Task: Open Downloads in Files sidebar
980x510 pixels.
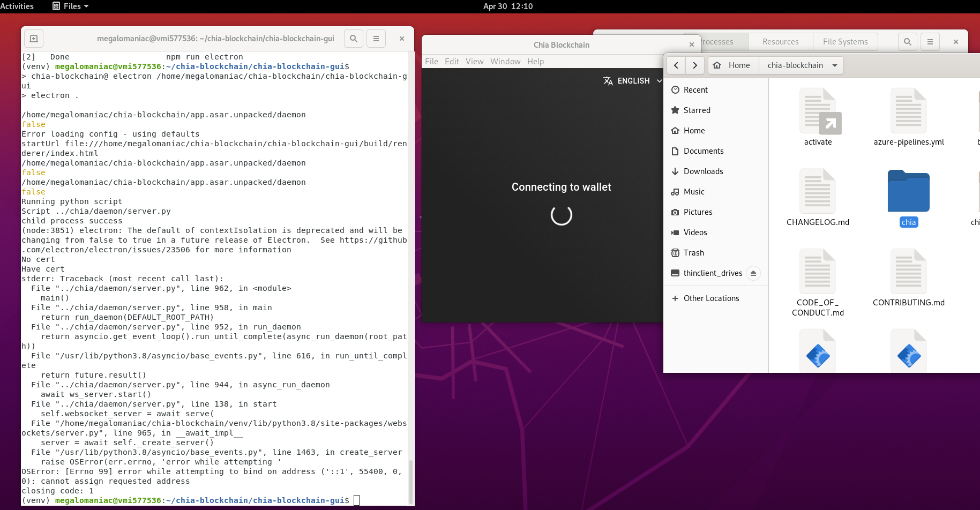Action: [715, 171]
